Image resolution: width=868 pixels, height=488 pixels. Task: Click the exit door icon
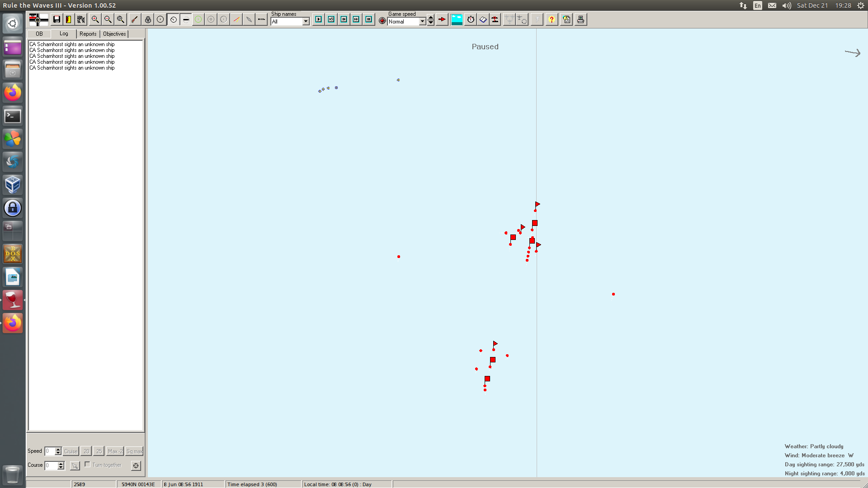pos(69,19)
